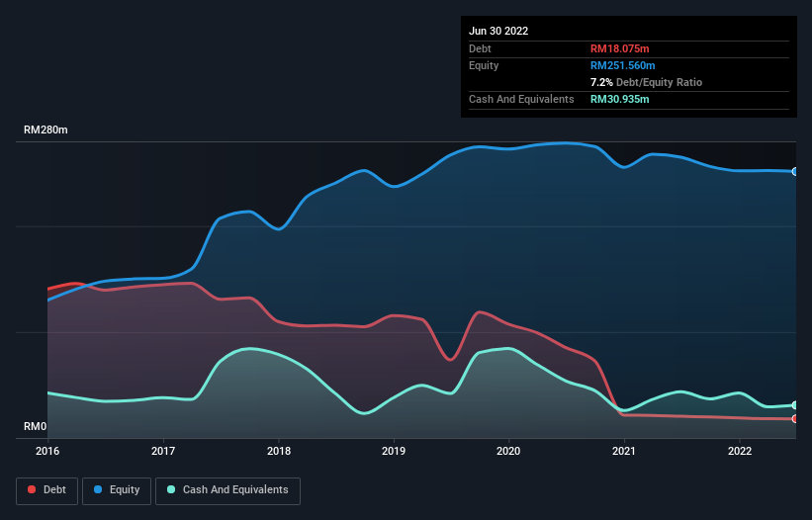
Task: Click the 2017 x-axis label
Action: 163,451
